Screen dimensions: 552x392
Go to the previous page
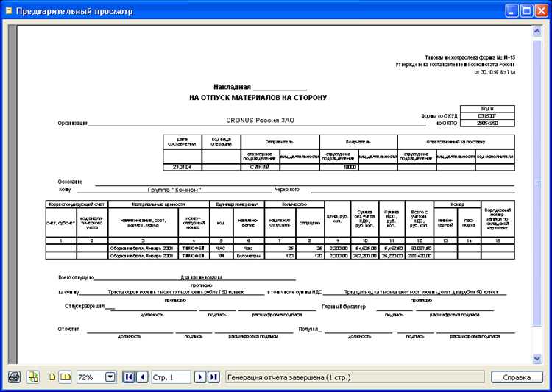point(142,377)
